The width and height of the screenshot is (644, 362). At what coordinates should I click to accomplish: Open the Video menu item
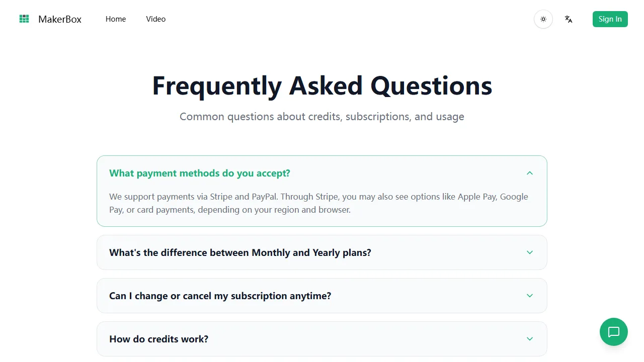156,19
